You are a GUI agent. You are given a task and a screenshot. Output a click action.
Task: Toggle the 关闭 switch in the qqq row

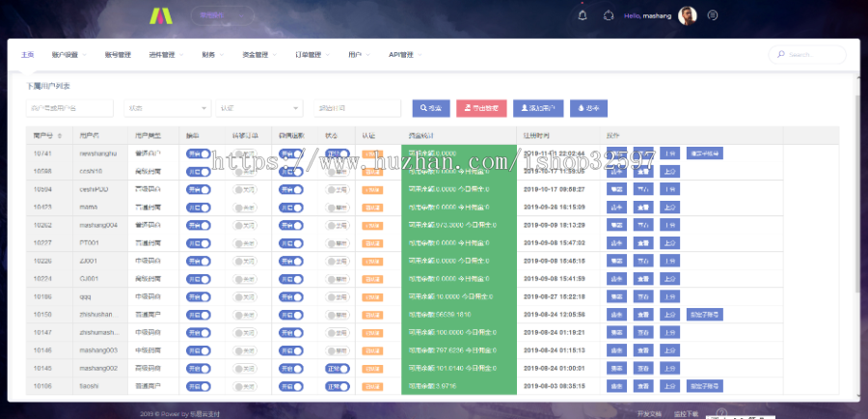[x=245, y=297]
